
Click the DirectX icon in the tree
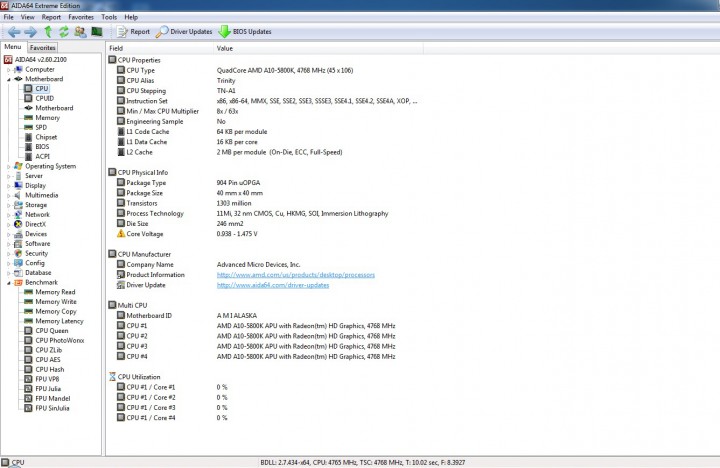tap(18, 224)
